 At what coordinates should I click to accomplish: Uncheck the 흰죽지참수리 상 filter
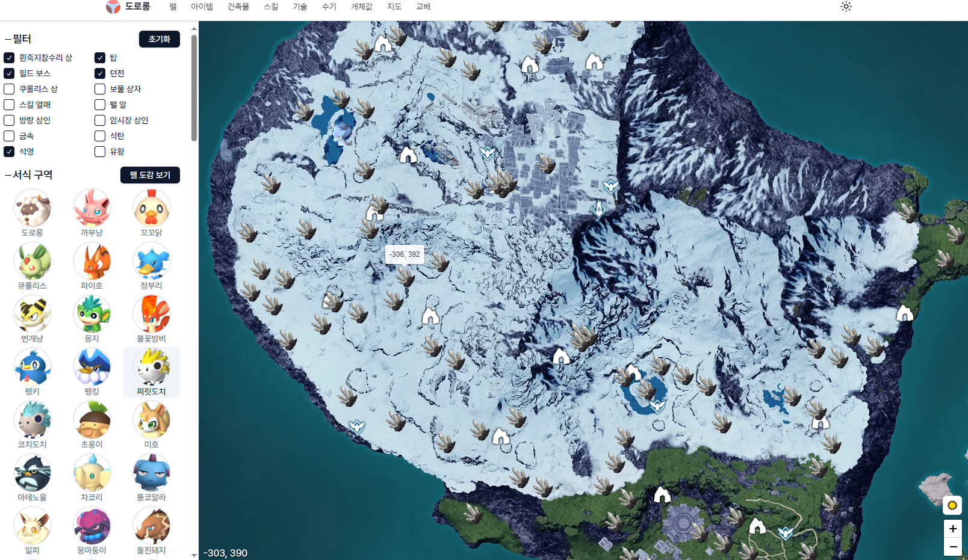tap(9, 58)
